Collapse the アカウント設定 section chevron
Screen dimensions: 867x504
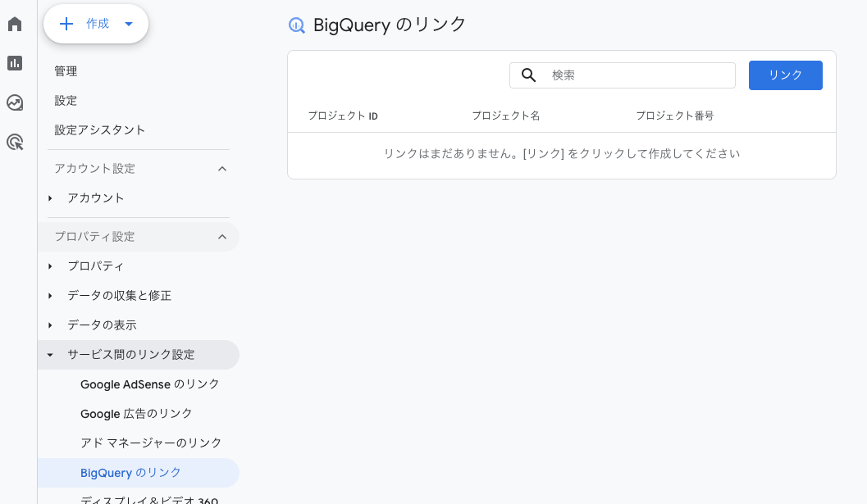(x=222, y=169)
